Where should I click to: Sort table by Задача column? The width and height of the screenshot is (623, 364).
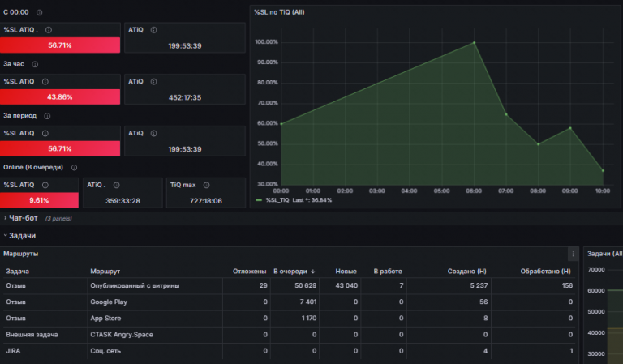[18, 272]
